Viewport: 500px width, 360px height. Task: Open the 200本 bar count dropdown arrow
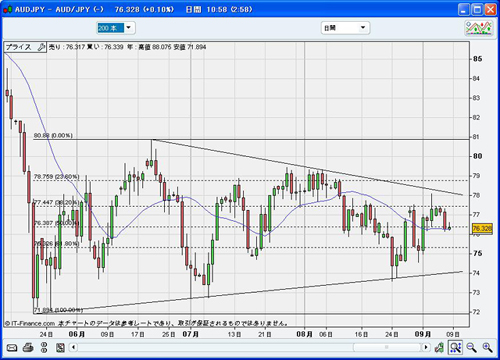(x=129, y=28)
